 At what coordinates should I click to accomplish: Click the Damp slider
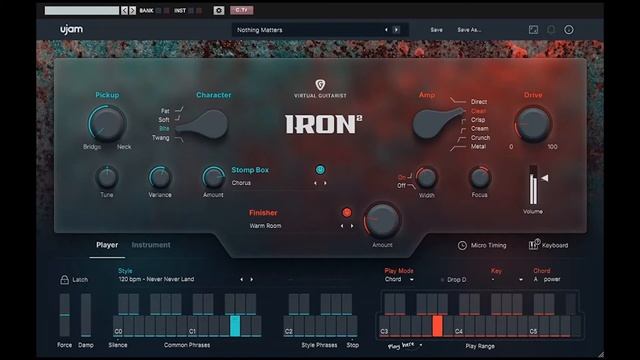pos(86,315)
